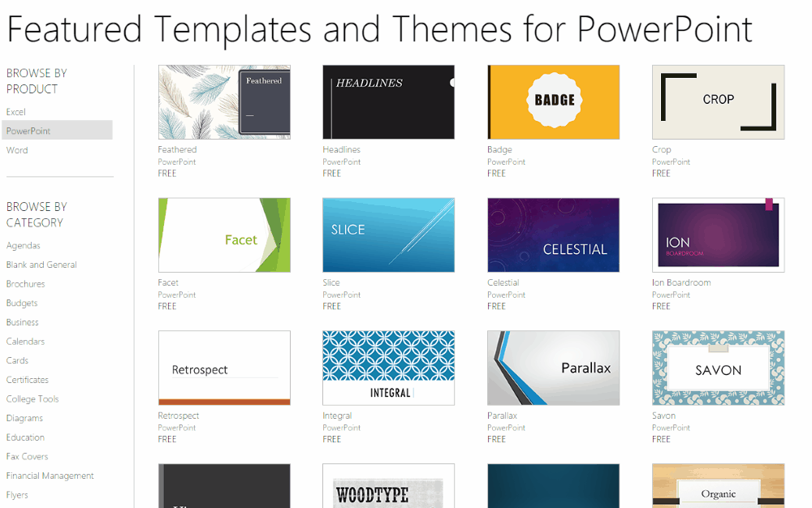Click PowerPoint label under Feathered
This screenshot has width=812, height=508.
176,162
